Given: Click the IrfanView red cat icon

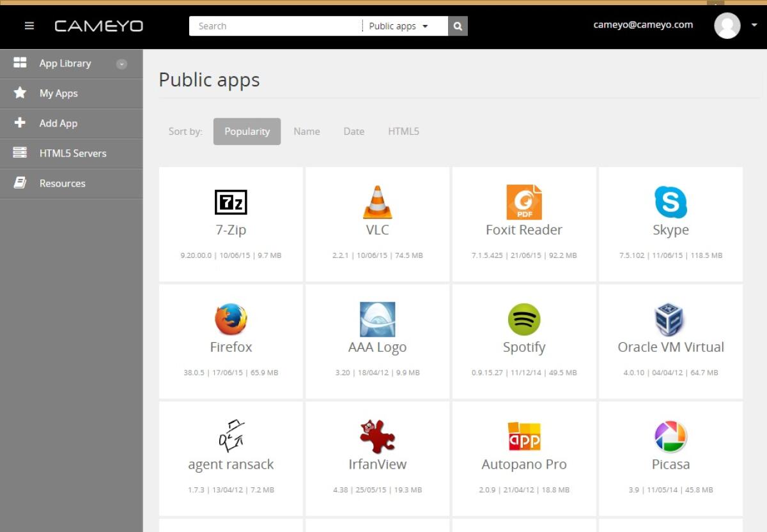Looking at the screenshot, I should pyautogui.click(x=377, y=436).
